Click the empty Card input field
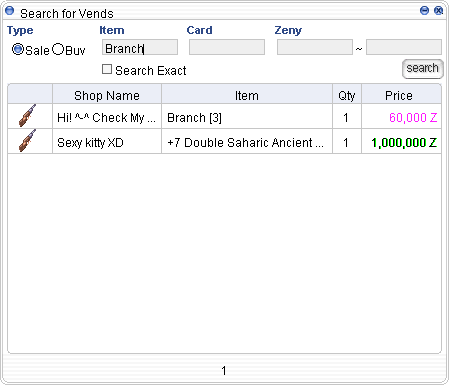449x385 pixels. [227, 47]
